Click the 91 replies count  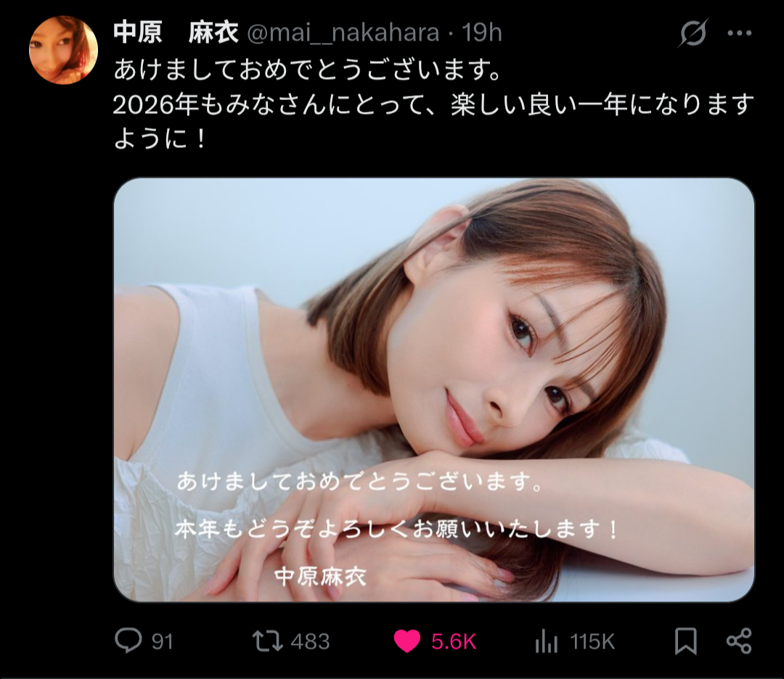coord(162,641)
